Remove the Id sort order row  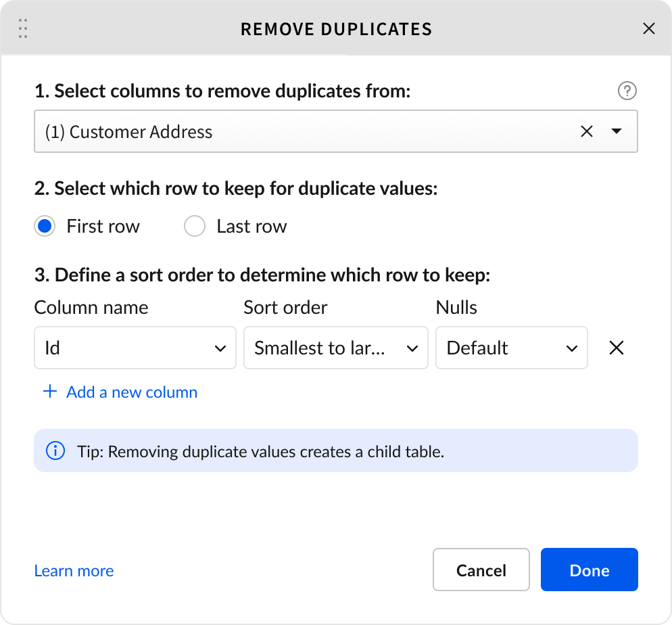point(616,348)
